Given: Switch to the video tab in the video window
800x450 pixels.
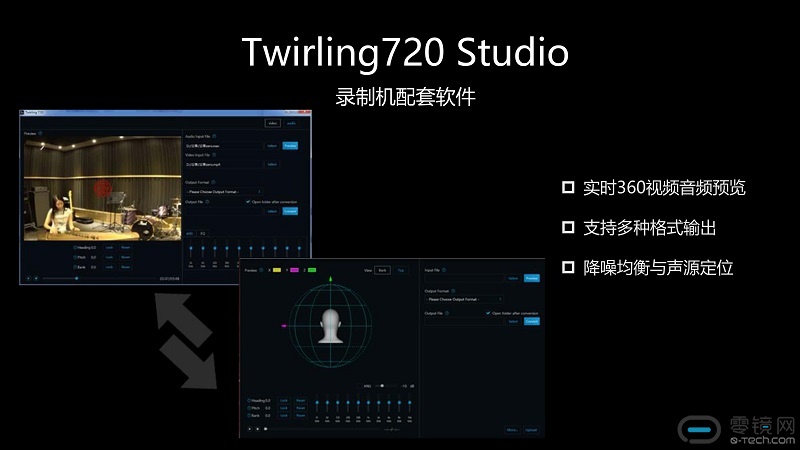Looking at the screenshot, I should [x=272, y=123].
